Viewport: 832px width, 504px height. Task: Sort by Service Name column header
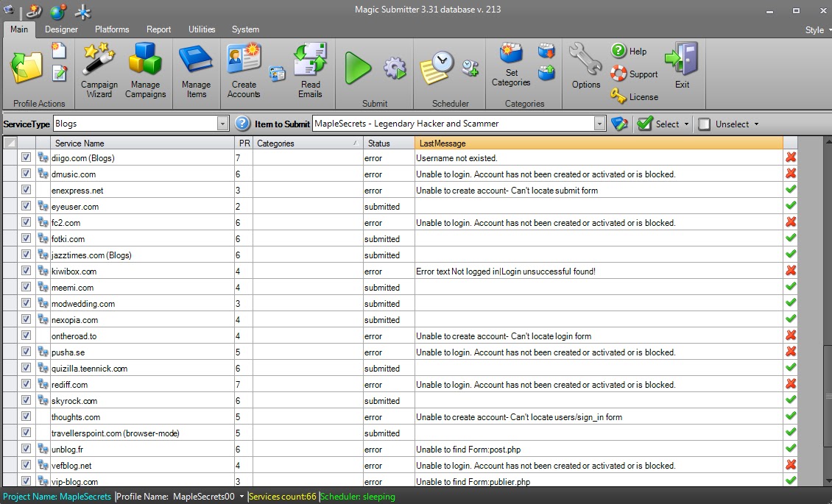point(142,143)
